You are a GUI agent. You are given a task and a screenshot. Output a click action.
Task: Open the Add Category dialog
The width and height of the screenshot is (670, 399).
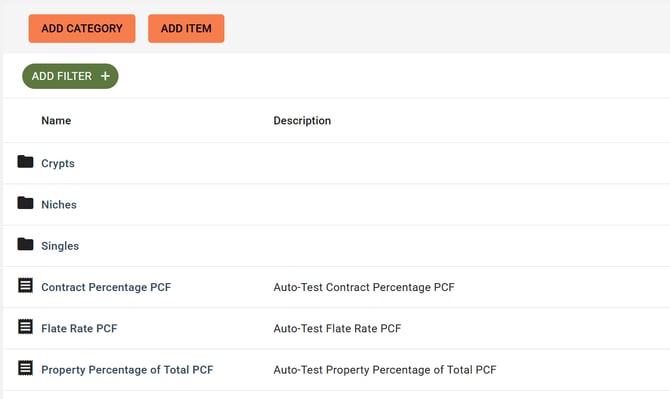click(82, 29)
